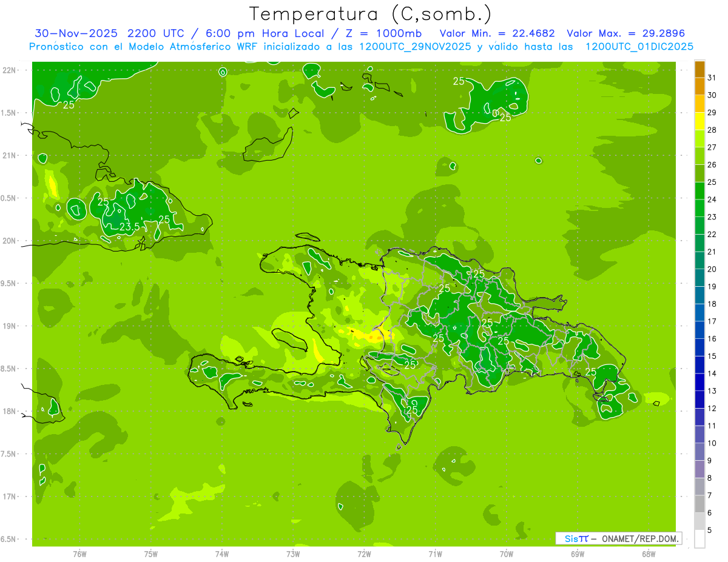Click the "68W" longitude axis label
The image size is (728, 562).
649,554
